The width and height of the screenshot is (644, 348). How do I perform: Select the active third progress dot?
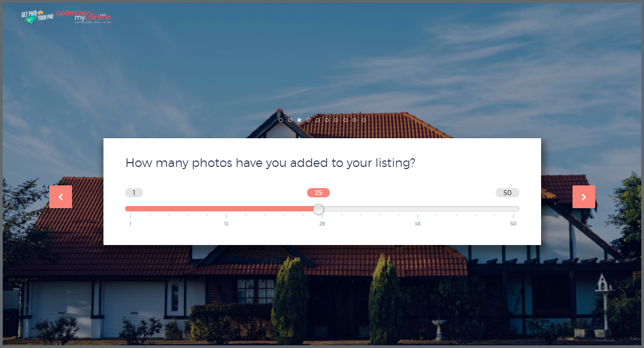(300, 120)
